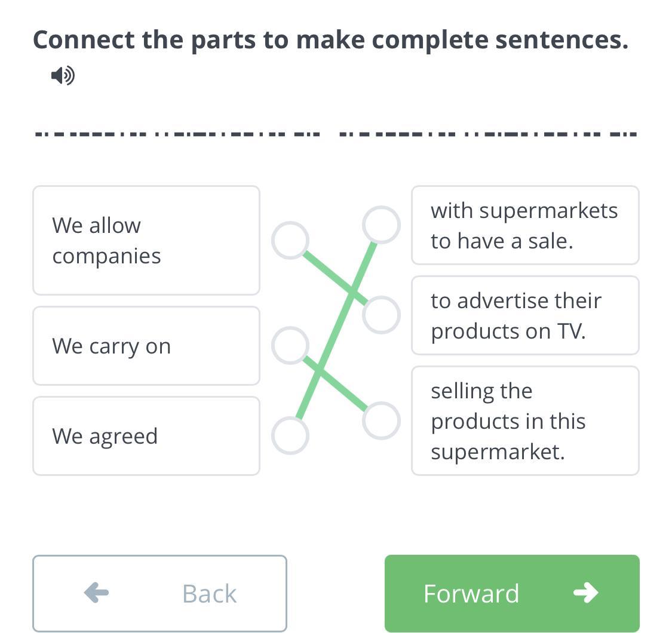Click the right dashed progress line segment
The image size is (672, 633).
pyautogui.click(x=488, y=134)
